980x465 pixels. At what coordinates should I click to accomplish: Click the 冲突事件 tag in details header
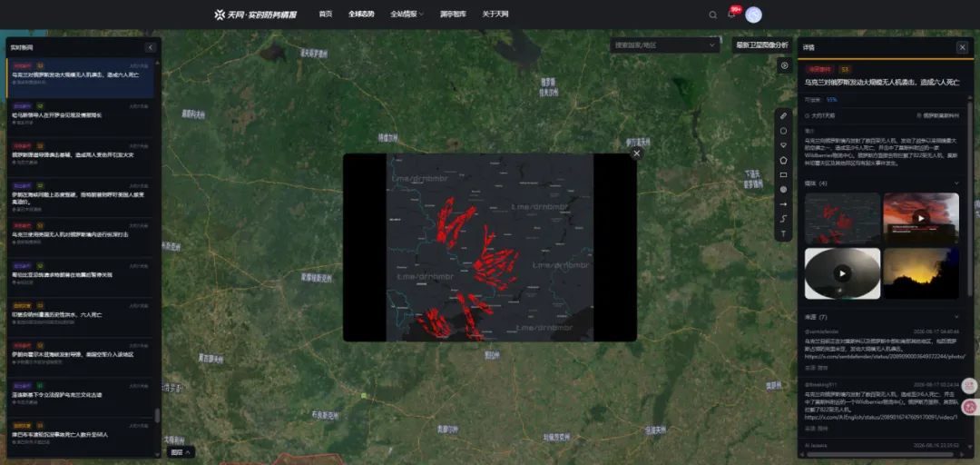coord(819,70)
